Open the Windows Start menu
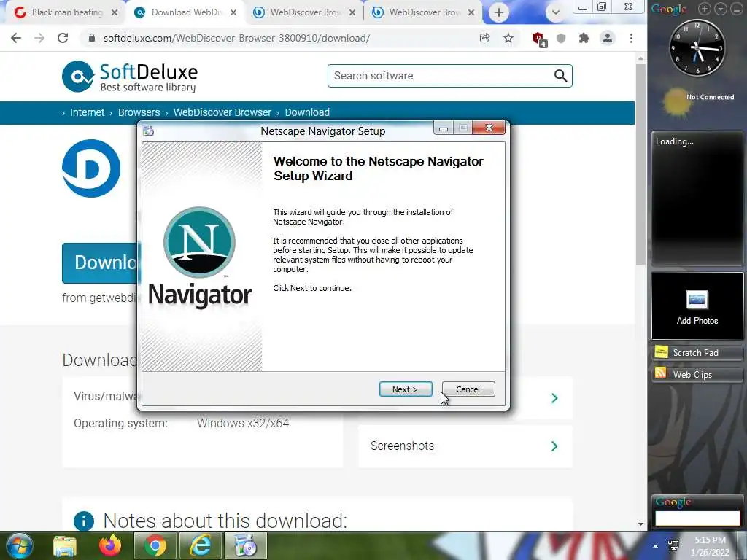 click(18, 545)
